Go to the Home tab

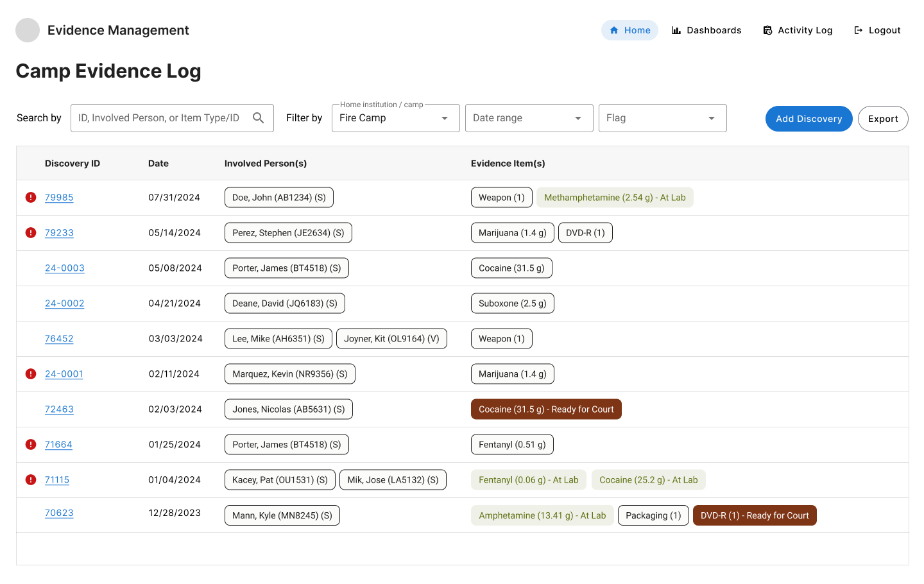pyautogui.click(x=629, y=30)
